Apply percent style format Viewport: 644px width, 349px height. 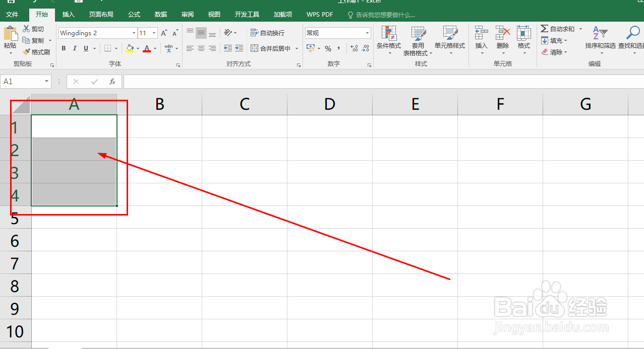[328, 48]
